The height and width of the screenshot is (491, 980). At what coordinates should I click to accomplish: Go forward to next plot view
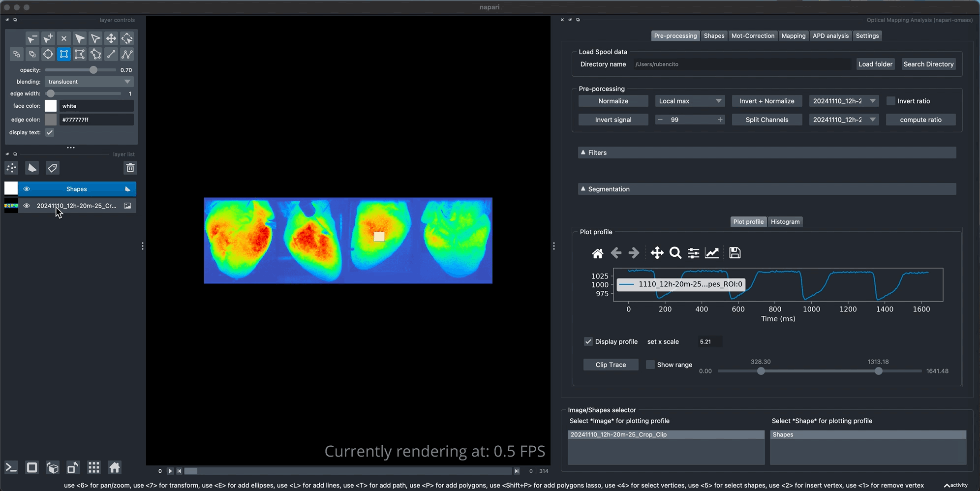tap(634, 253)
